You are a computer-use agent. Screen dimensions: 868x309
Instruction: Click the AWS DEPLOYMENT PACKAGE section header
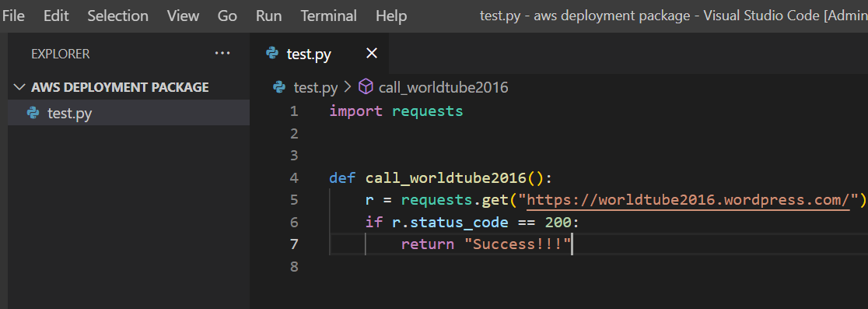click(x=128, y=87)
